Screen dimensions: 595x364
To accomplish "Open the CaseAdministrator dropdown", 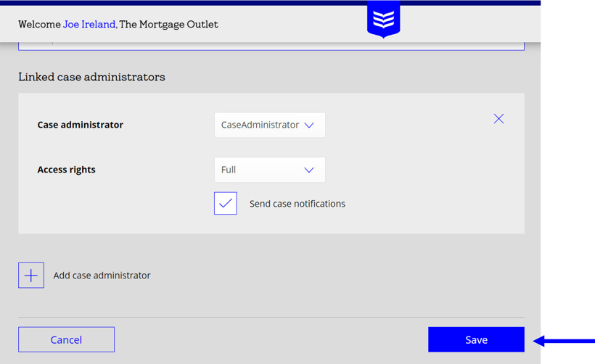I will tap(269, 125).
